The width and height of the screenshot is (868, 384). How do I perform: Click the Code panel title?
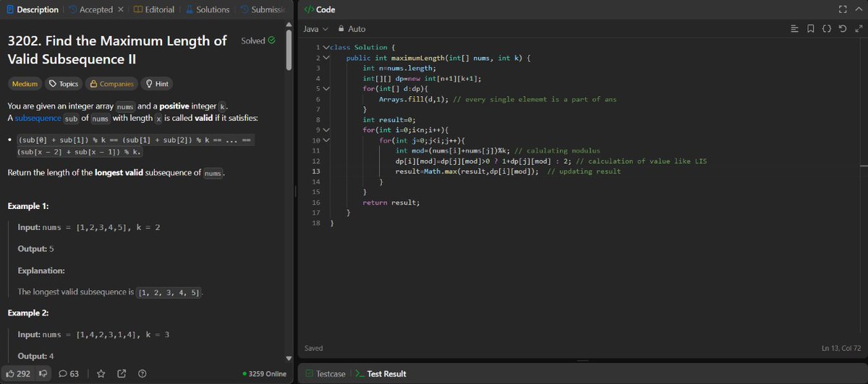325,9
